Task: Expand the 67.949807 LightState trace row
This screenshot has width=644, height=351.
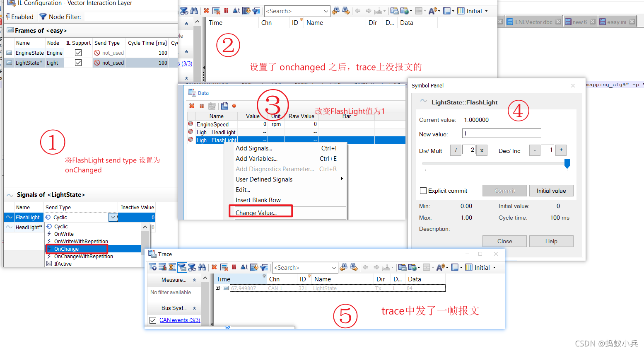Action: (x=218, y=288)
